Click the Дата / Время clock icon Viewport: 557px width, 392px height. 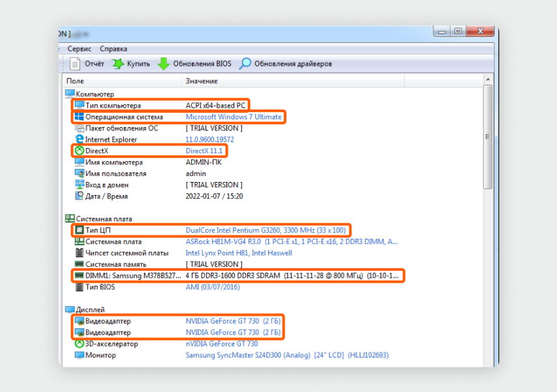tap(79, 196)
